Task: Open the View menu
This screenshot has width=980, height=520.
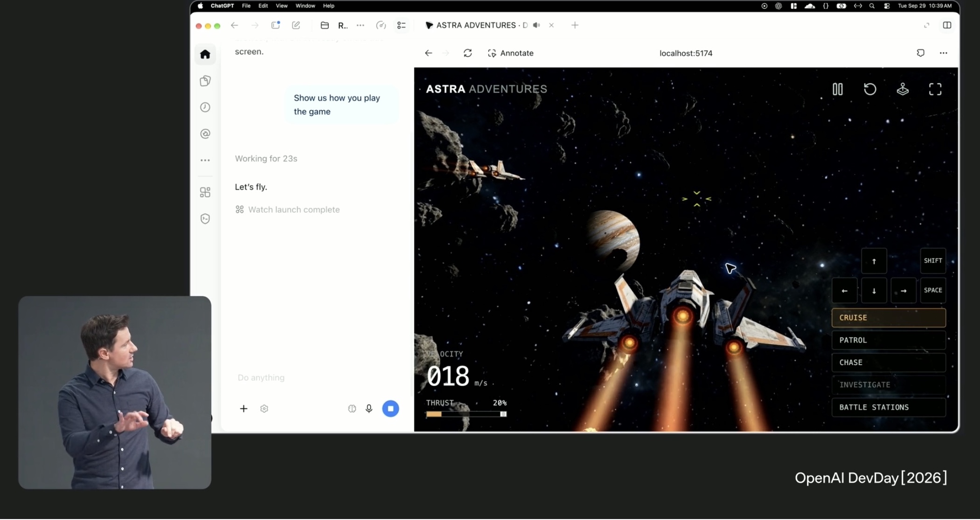Action: coord(282,6)
